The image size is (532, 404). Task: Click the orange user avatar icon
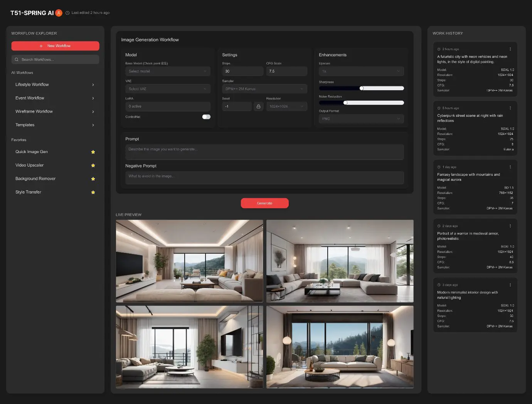coord(59,13)
